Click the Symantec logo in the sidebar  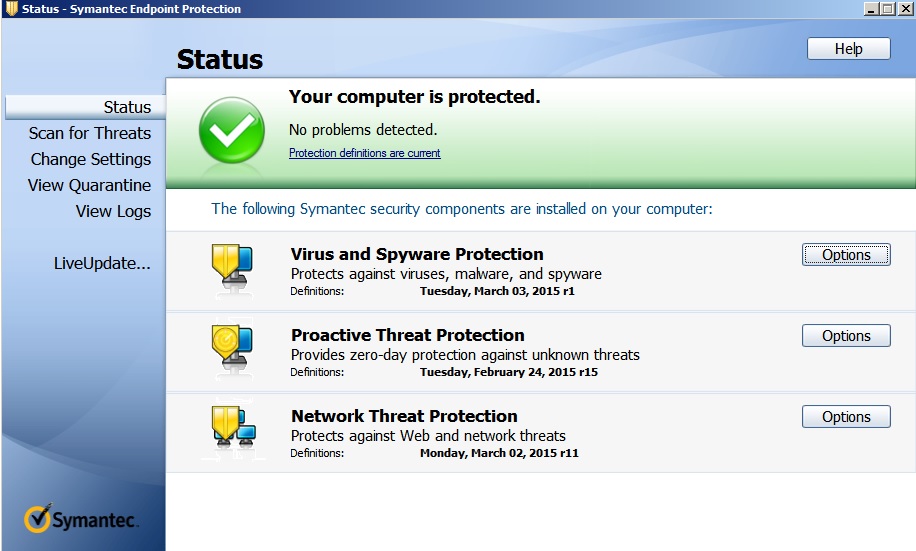(81, 518)
